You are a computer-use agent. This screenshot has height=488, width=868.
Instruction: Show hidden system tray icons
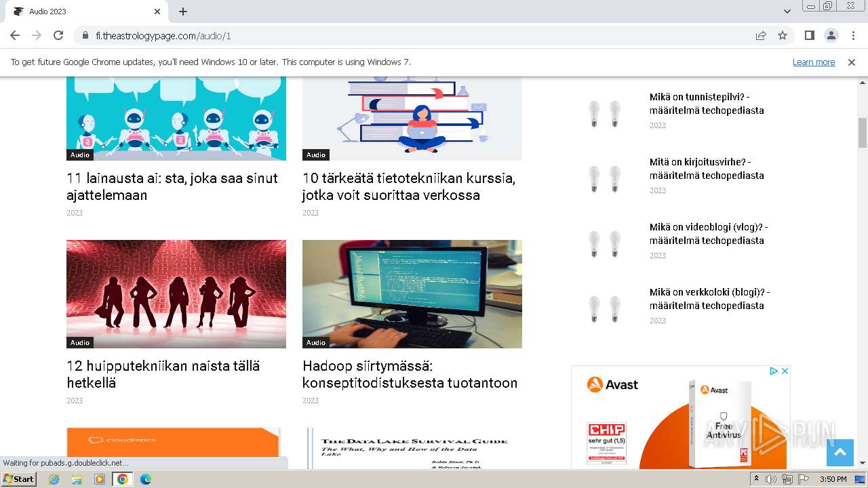point(757,479)
